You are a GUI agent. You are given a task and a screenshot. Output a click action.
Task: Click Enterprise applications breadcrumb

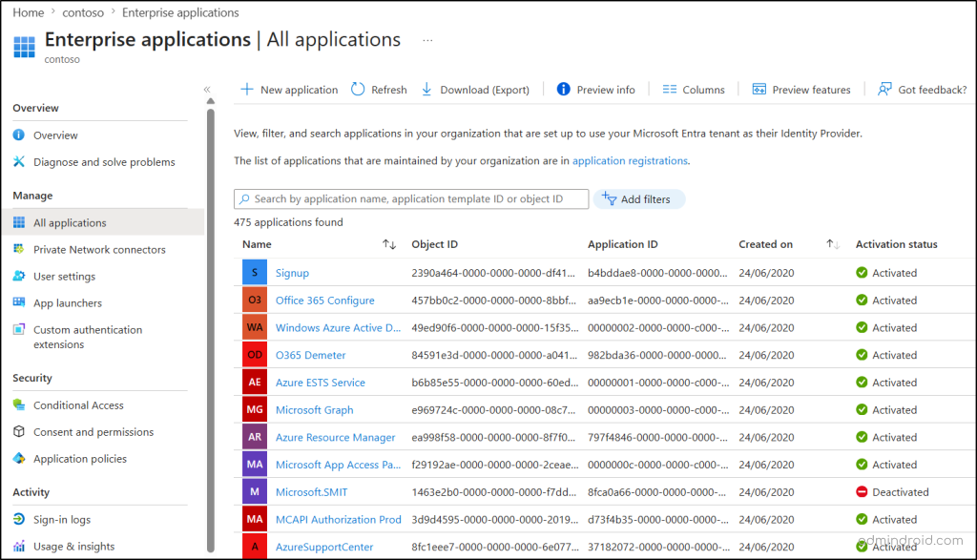coord(180,12)
